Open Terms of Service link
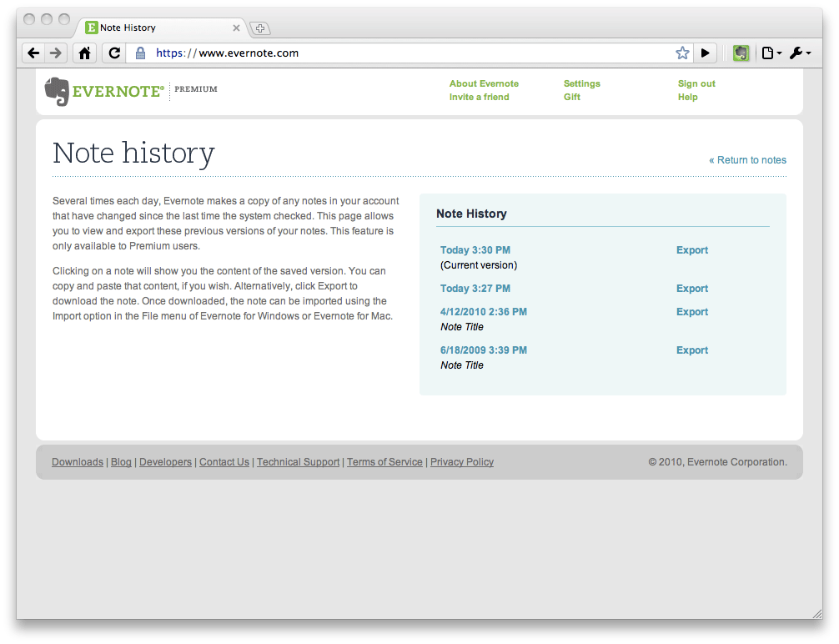Screen dimensions: 839x644 pyautogui.click(x=384, y=462)
